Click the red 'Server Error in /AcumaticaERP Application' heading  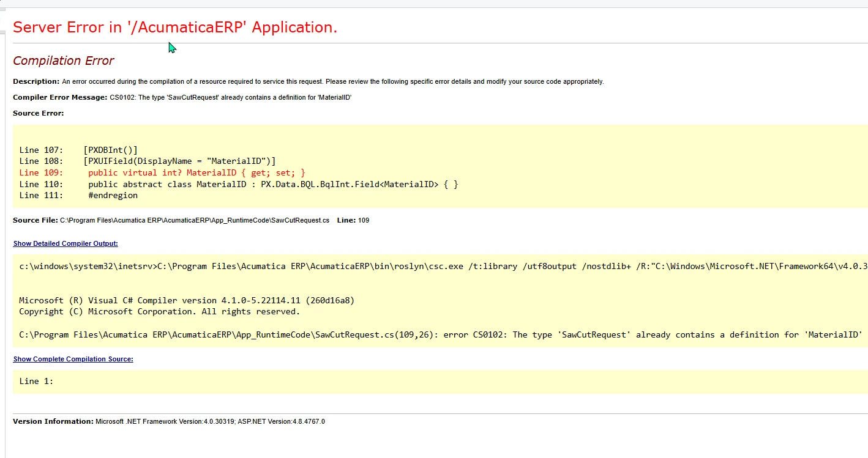pyautogui.click(x=175, y=28)
